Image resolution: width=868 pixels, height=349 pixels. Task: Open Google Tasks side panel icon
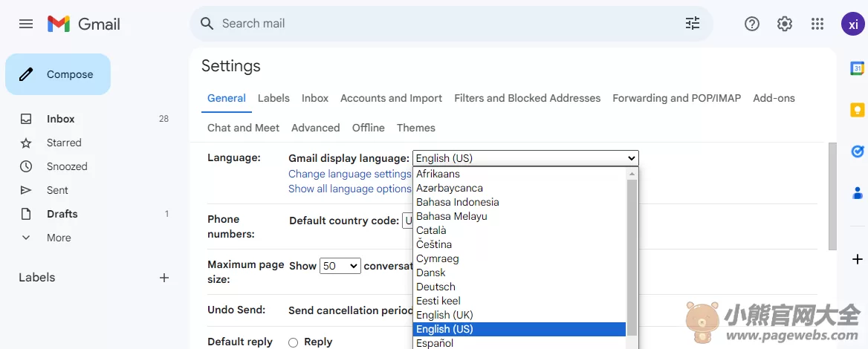pos(857,151)
